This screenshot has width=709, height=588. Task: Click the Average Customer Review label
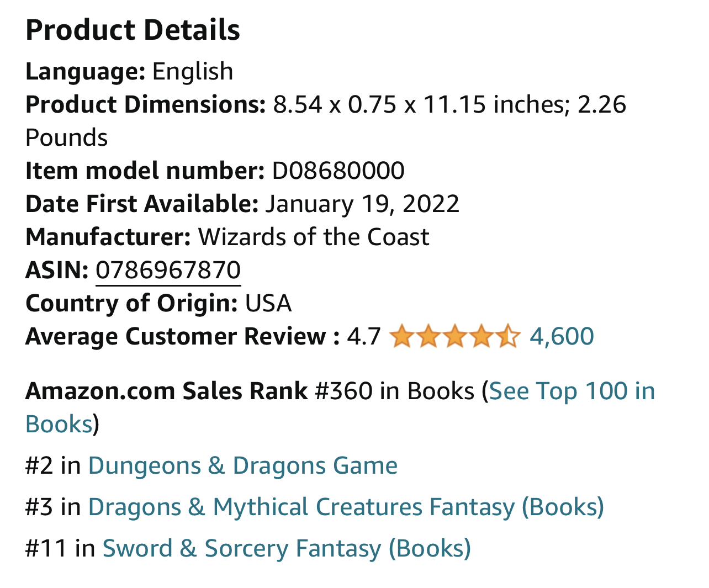(182, 337)
